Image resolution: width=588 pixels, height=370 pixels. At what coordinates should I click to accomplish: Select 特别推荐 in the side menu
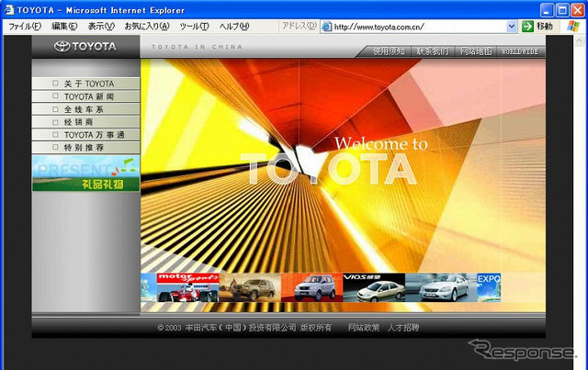pos(85,147)
